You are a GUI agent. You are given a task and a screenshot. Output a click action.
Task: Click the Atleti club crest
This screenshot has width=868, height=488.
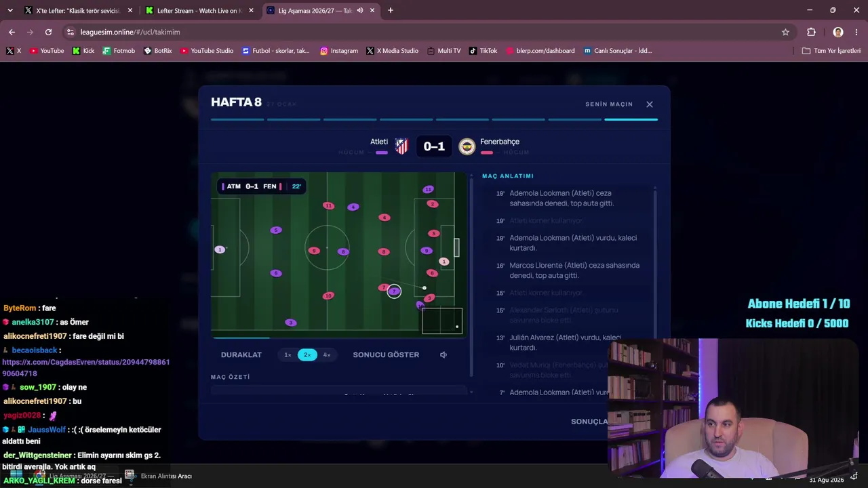(x=401, y=146)
